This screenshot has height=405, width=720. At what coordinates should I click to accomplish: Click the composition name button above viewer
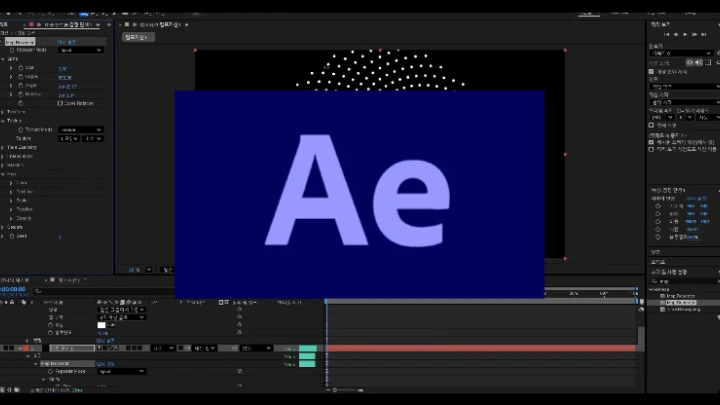pyautogui.click(x=138, y=37)
